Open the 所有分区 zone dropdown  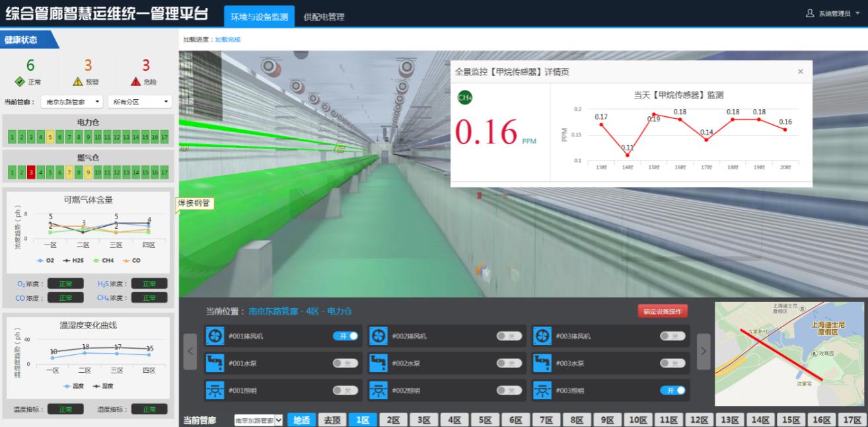[140, 102]
